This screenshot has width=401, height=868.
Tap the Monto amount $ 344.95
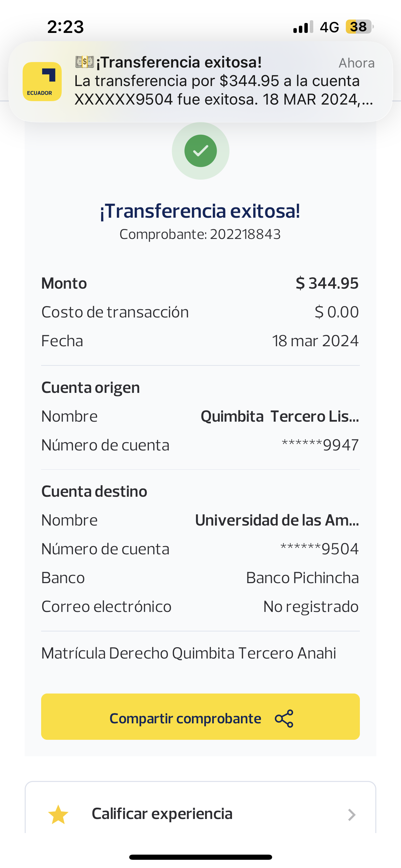(327, 284)
